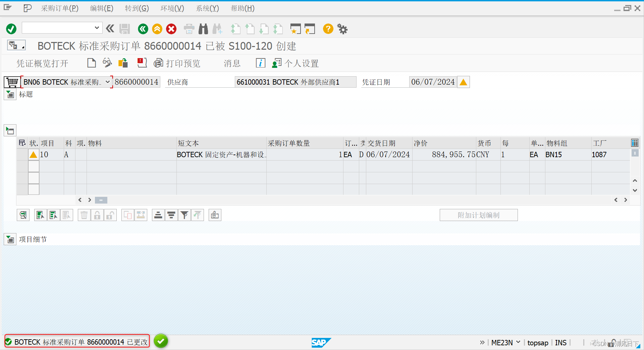Go to next page icon
This screenshot has width=644, height=350.
point(264,29)
